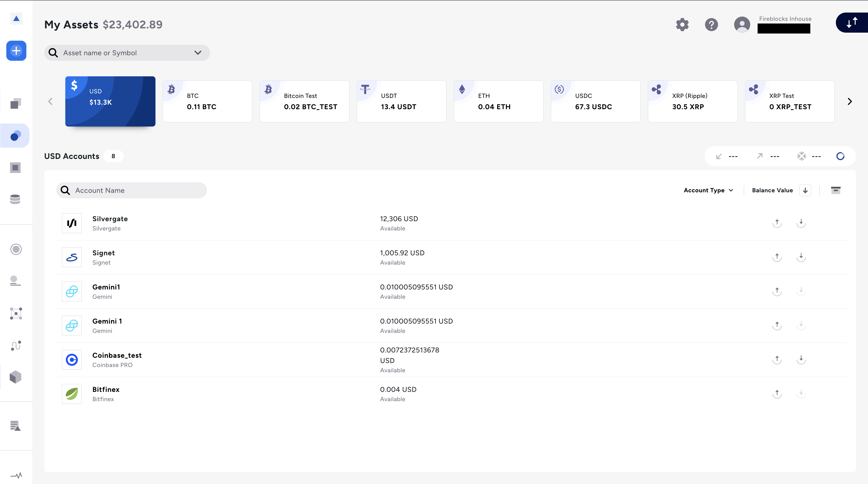
Task: Select the USDT asset card
Action: pyautogui.click(x=401, y=101)
